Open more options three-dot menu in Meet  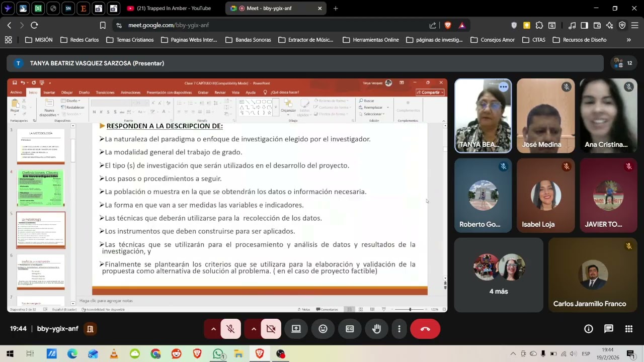pos(399,329)
